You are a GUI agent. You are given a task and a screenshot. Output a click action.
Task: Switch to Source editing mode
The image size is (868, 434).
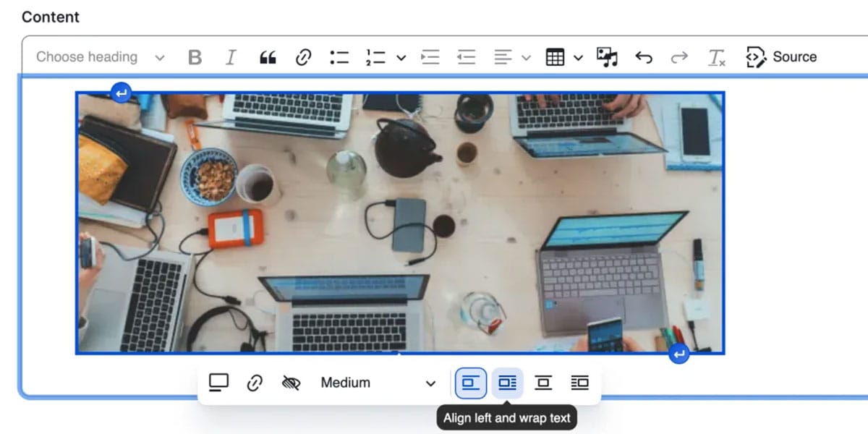(x=781, y=57)
